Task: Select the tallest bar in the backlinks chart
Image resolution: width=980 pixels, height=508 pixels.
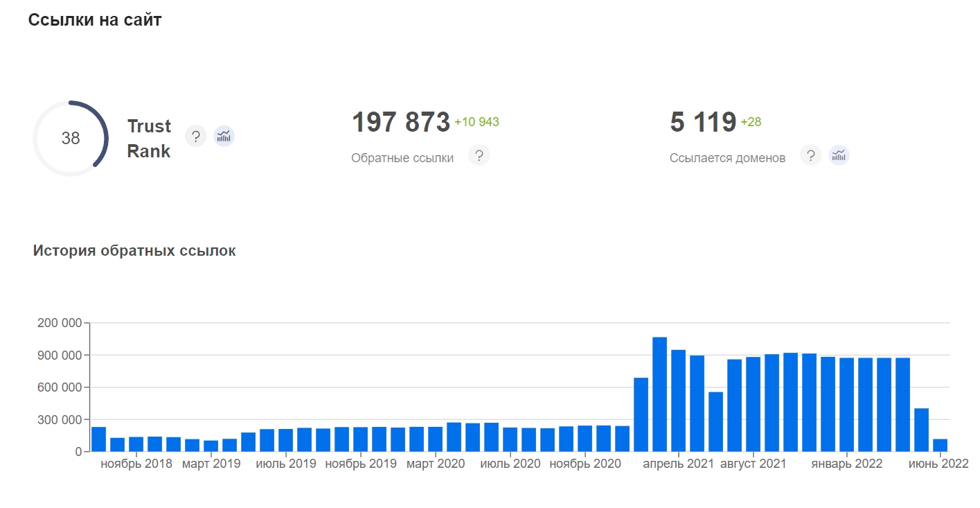Action: pos(659,394)
